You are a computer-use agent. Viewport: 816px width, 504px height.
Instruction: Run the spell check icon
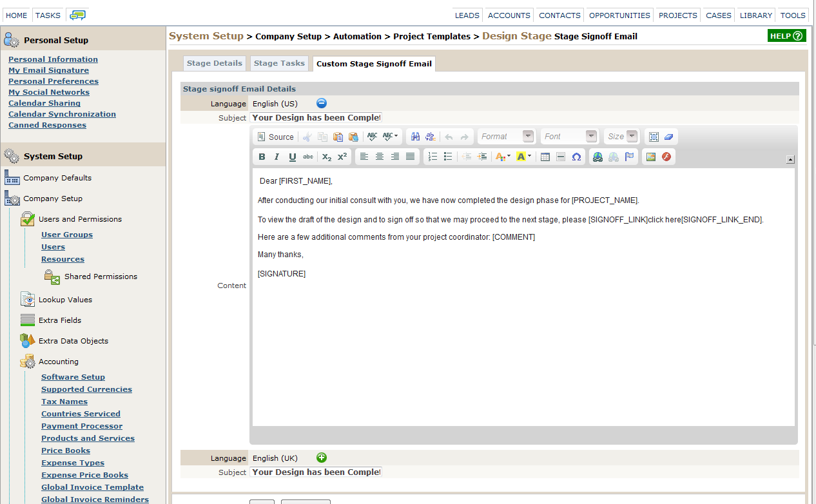[372, 137]
